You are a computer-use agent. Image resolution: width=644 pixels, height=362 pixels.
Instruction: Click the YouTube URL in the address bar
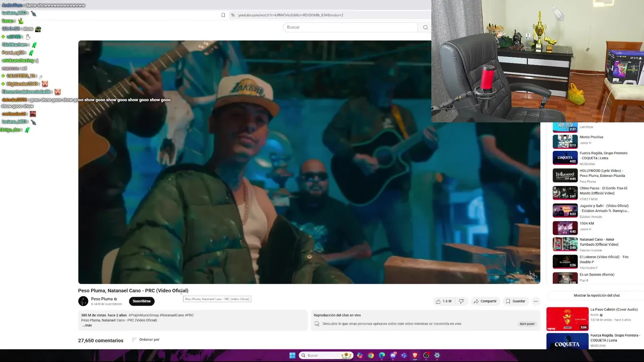pyautogui.click(x=290, y=15)
